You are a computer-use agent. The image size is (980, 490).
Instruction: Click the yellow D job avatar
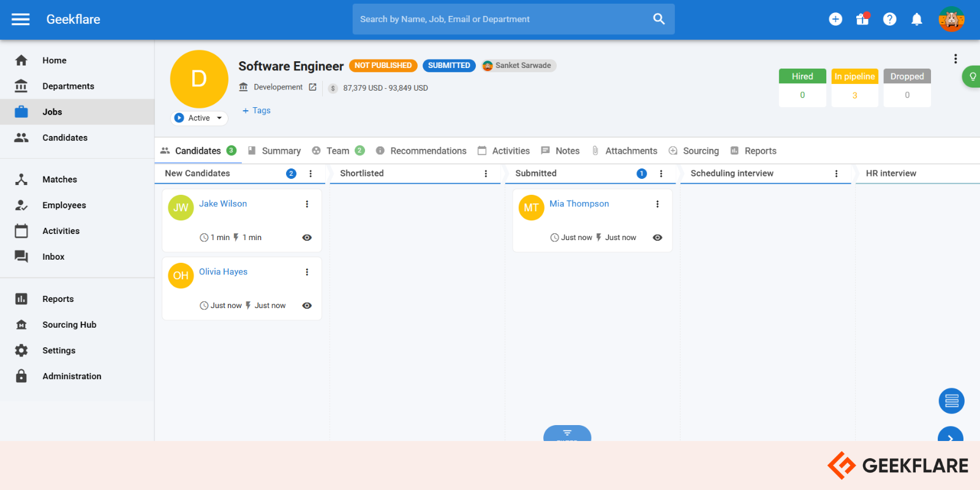point(199,79)
